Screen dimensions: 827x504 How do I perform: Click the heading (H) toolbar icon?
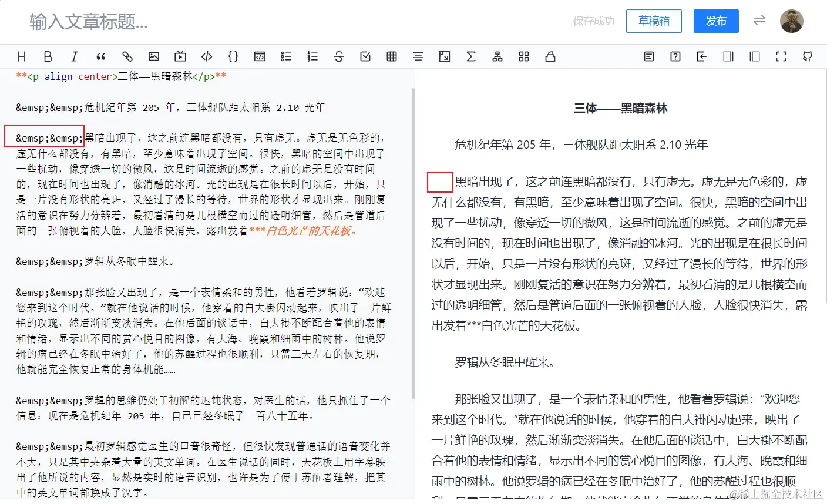22,56
